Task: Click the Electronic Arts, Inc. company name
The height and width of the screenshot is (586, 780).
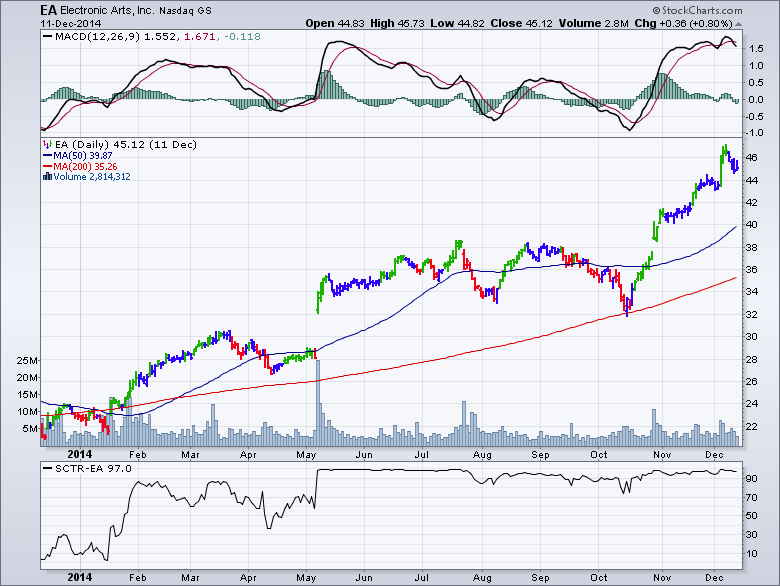Action: pos(107,10)
